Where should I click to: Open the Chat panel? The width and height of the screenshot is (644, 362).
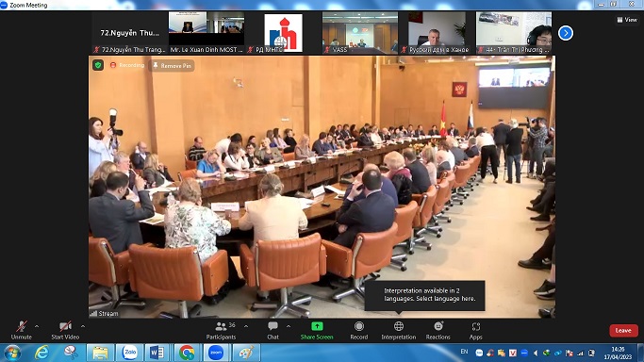click(272, 330)
